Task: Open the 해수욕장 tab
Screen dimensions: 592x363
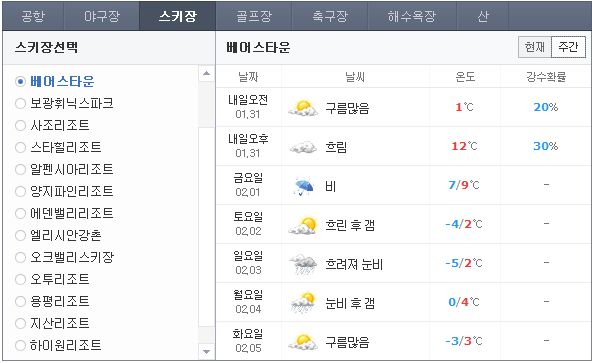Action: 412,16
